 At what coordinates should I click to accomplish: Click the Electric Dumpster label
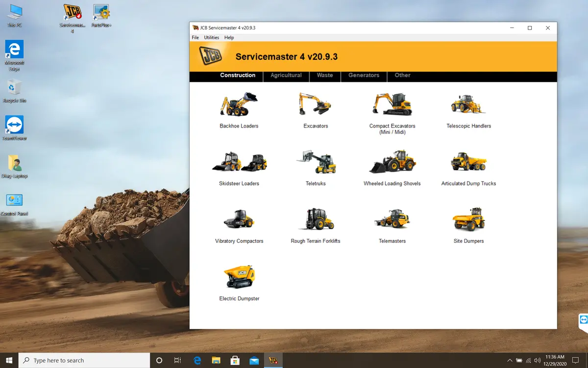click(x=239, y=298)
